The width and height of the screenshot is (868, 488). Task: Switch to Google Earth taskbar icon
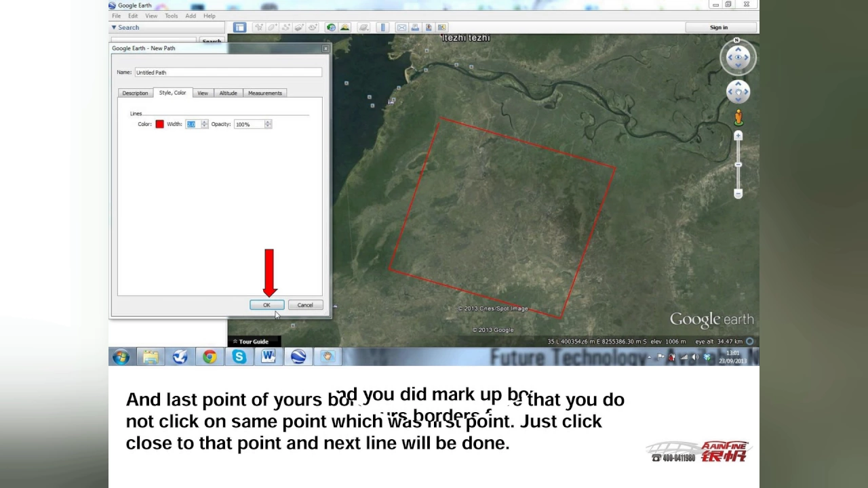(x=298, y=357)
